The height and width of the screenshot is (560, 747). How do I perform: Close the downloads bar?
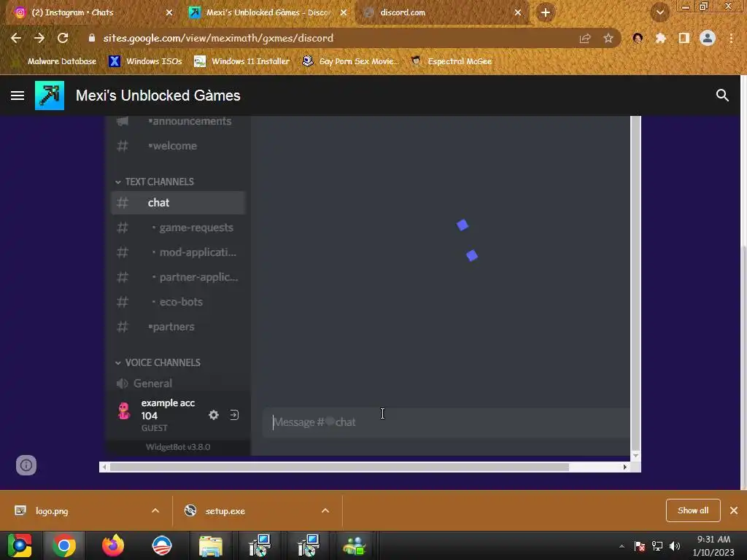click(x=734, y=510)
